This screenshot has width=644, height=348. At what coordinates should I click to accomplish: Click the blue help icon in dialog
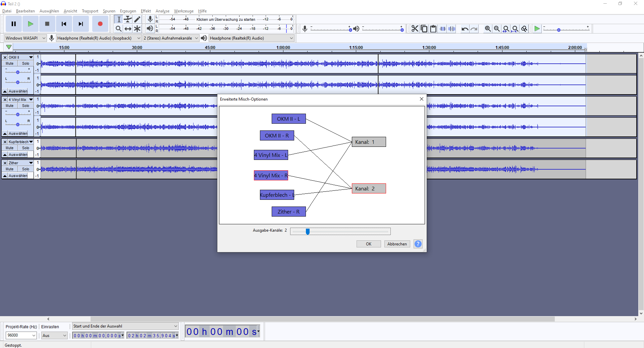pos(418,244)
